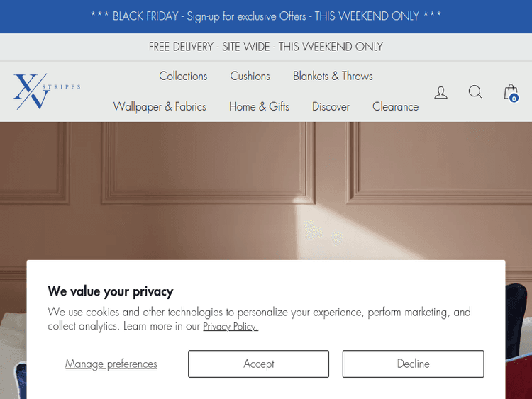Navigate to Home & Gifts
Image resolution: width=532 pixels, height=399 pixels.
click(259, 106)
